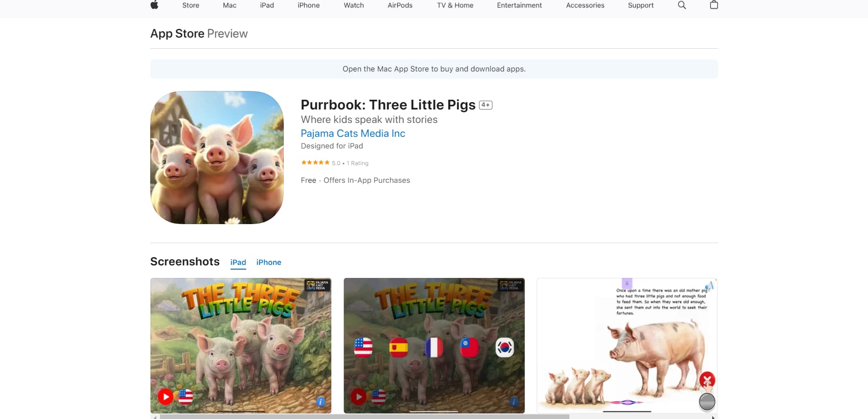Click the scrollbar right arrow under screenshots
This screenshot has width=868, height=419.
coord(714,417)
